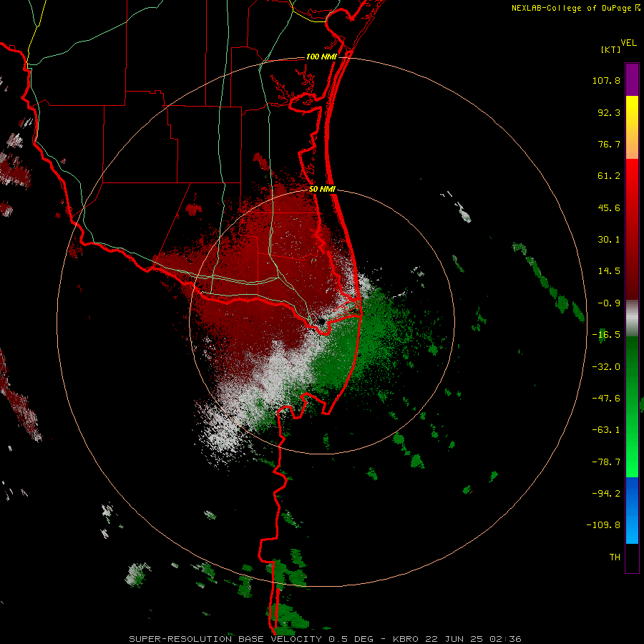Click the purple segment of velocity color bar
644x644 pixels.
(632, 79)
